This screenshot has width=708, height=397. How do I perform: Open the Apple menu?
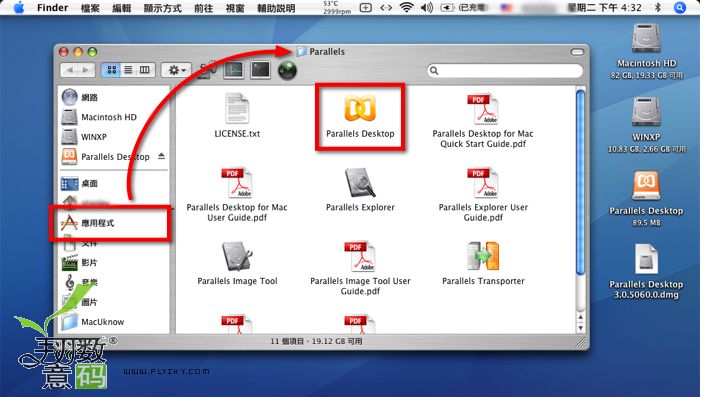(x=19, y=8)
